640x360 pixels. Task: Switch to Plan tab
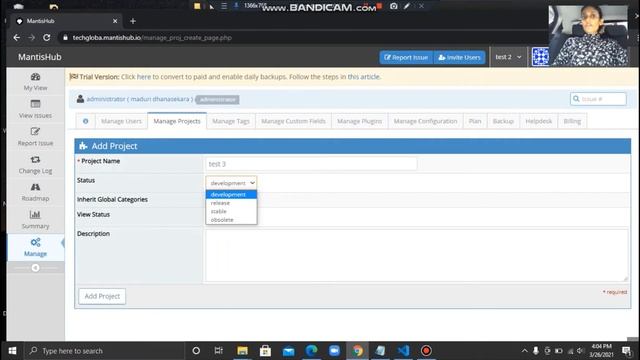(x=475, y=121)
